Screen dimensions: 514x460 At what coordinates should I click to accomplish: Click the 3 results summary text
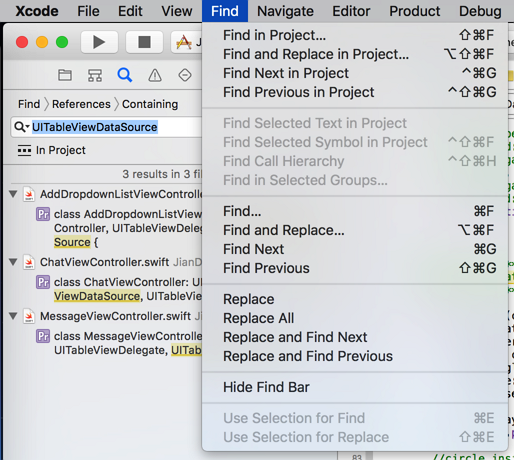pos(162,174)
